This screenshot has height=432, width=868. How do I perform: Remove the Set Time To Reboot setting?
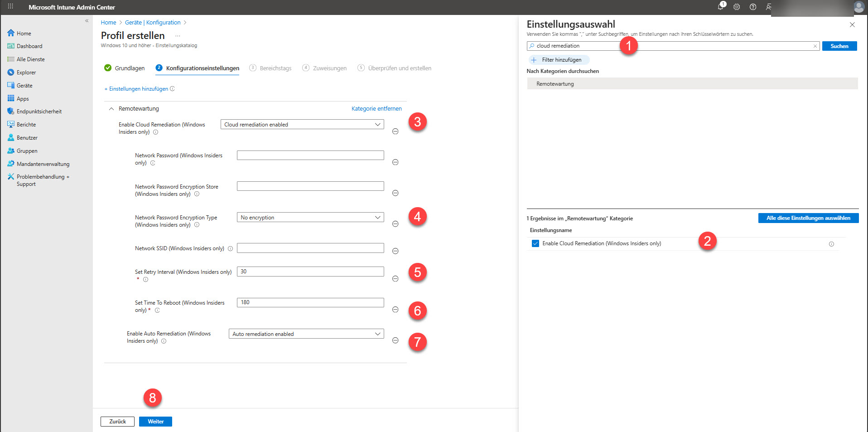click(395, 310)
